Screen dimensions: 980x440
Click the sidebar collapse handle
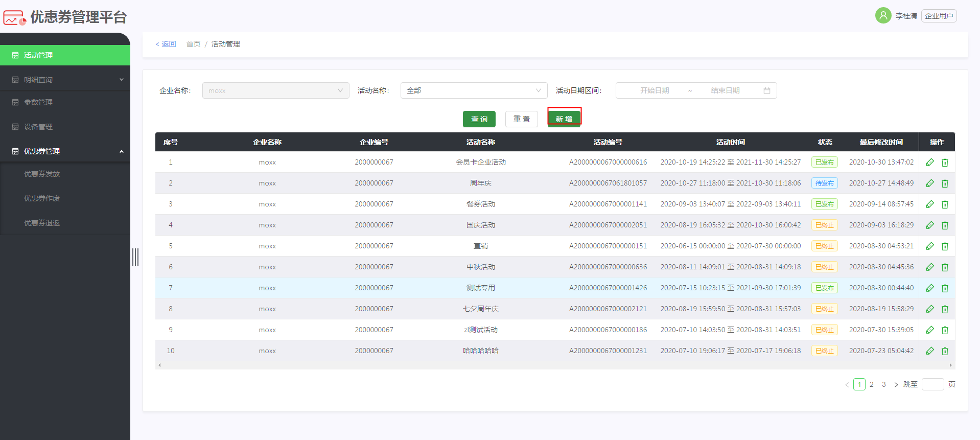pos(135,257)
